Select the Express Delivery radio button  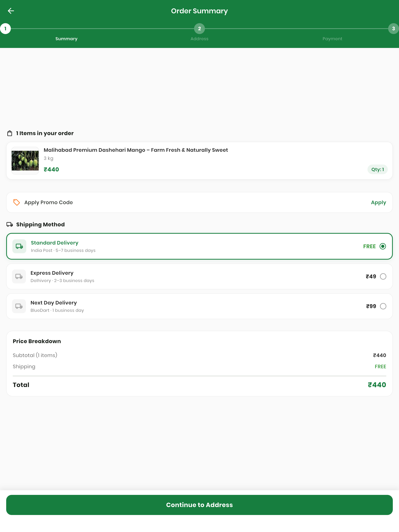click(383, 276)
